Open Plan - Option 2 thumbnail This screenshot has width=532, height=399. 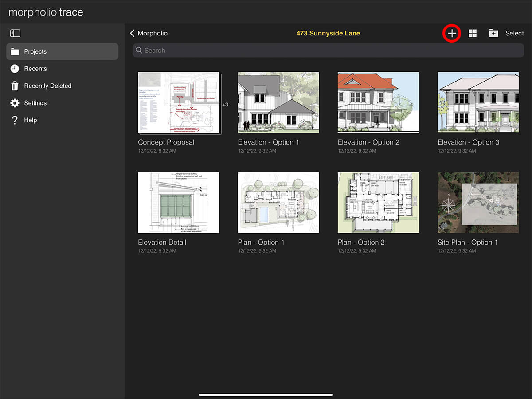click(x=378, y=203)
